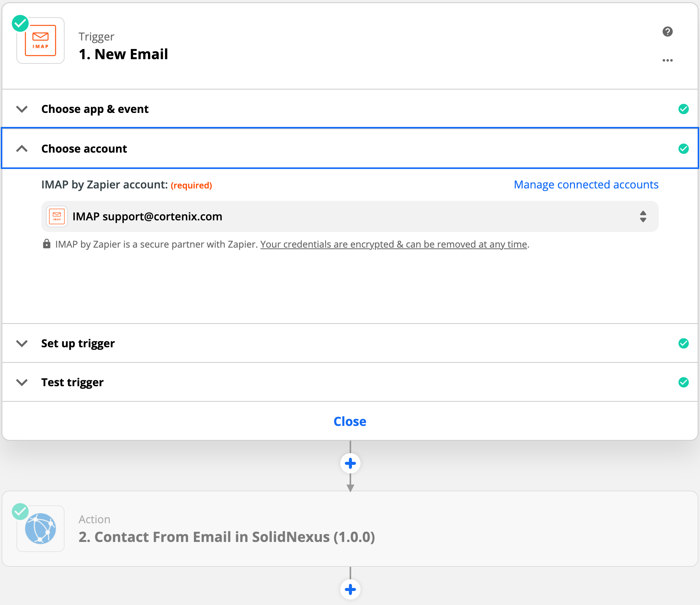
Task: Click the lock icon by the security note
Action: click(47, 244)
